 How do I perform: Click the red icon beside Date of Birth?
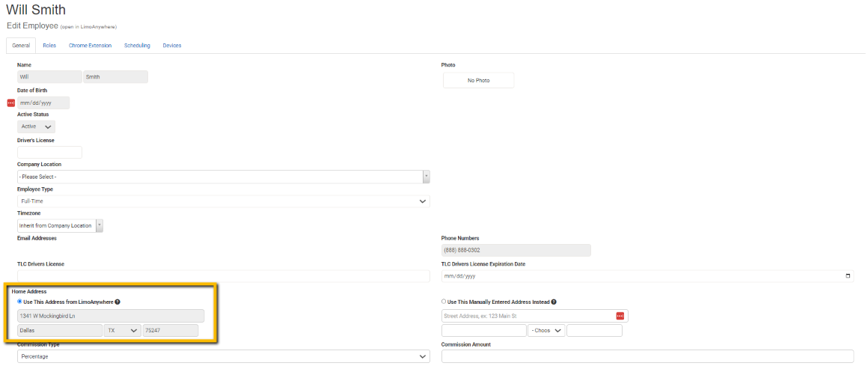point(10,103)
